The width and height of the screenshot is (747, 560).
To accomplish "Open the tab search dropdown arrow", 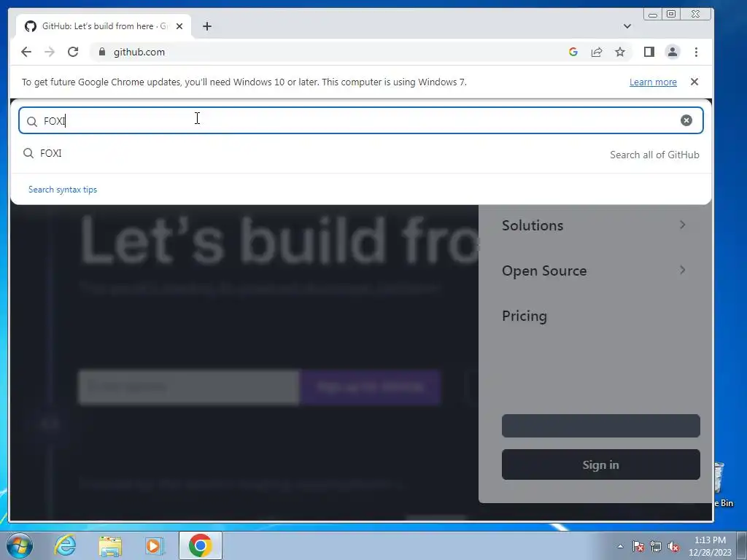I will coord(627,26).
